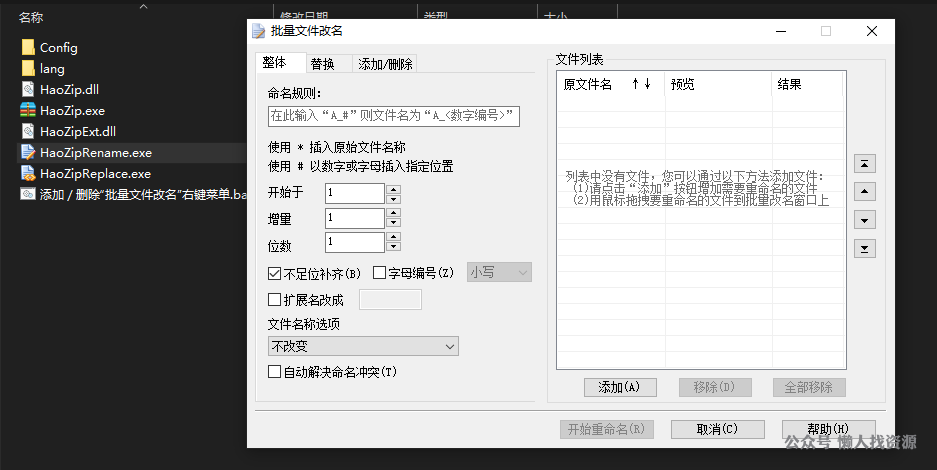Screen dimensions: 937x470
Task: Move selected file to top of list
Action: pyautogui.click(x=865, y=164)
